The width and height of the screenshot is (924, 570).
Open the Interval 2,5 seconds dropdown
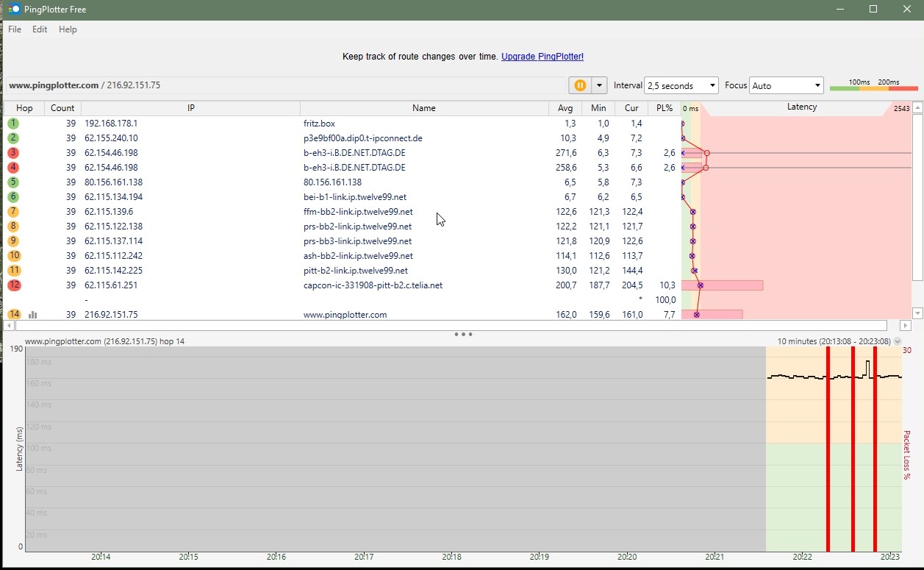click(x=681, y=85)
